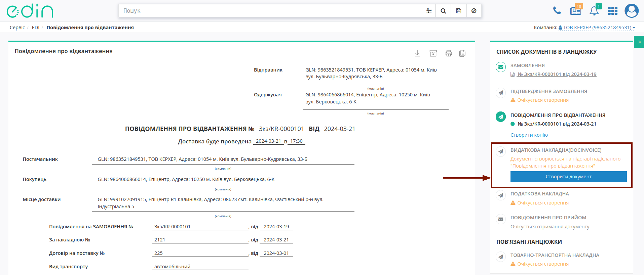
Task: Click the ПОВ'ЯЗАНІ ЛАНЦЮЖКИ heading
Action: 529,242
